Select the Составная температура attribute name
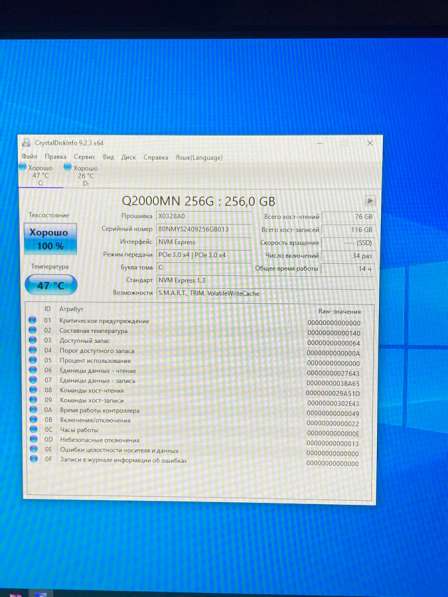448x597 pixels. click(x=94, y=331)
